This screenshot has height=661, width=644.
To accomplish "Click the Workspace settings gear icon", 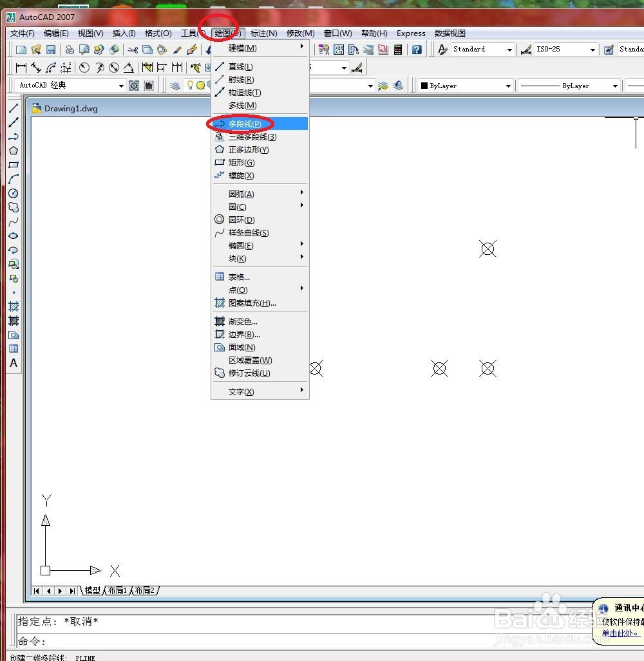I will coord(134,86).
